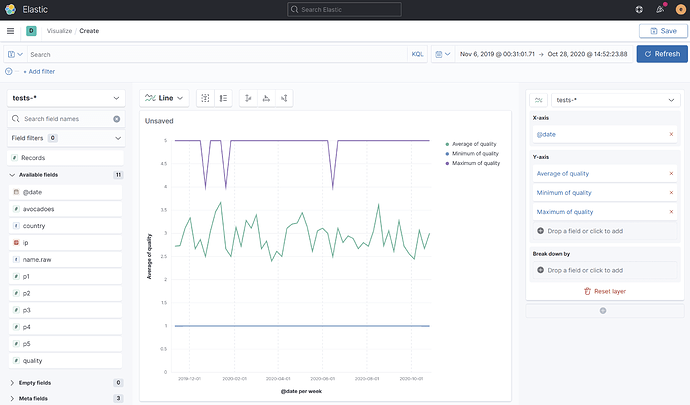Click Reset layer
The height and width of the screenshot is (405, 690).
(602, 291)
